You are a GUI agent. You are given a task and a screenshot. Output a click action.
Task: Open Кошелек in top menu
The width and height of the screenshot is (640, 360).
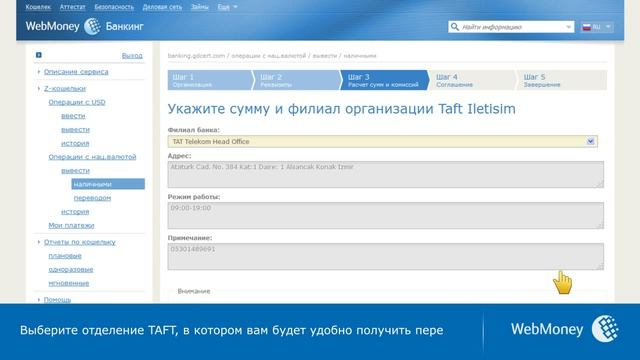tap(38, 7)
